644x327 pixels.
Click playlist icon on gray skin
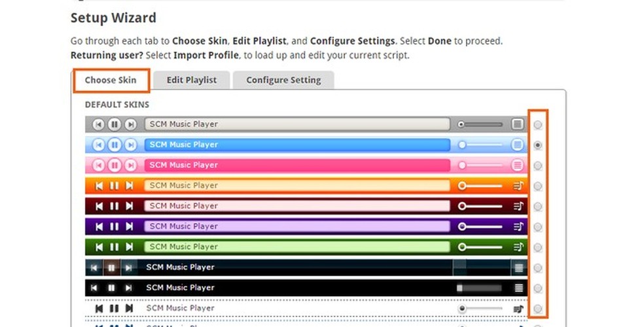pyautogui.click(x=518, y=124)
